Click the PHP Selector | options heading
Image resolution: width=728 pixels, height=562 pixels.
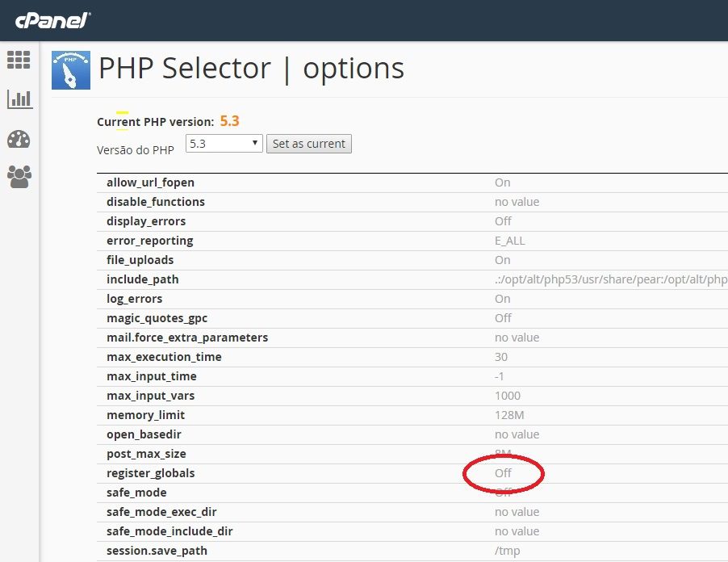coord(251,69)
